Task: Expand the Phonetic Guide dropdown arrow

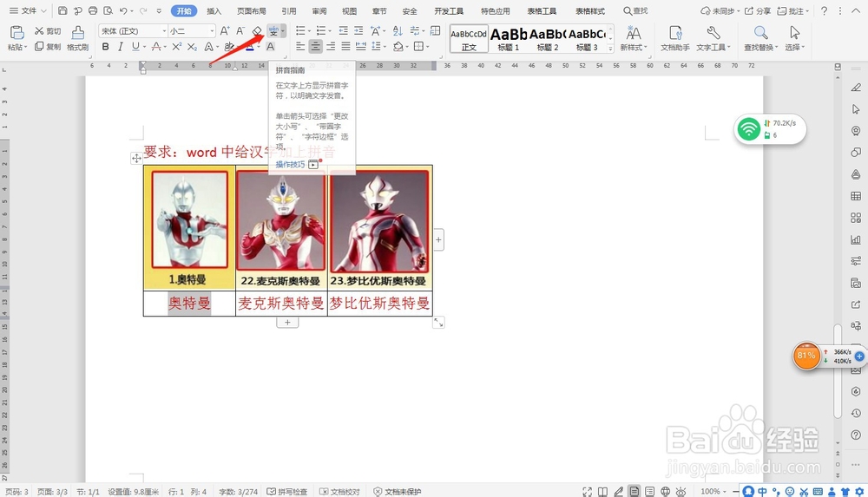Action: pyautogui.click(x=283, y=31)
